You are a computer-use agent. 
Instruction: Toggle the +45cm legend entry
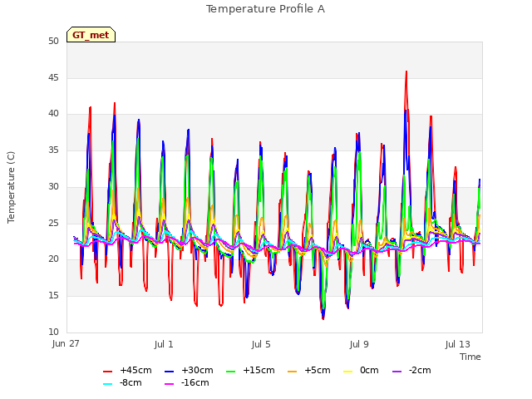(127, 371)
